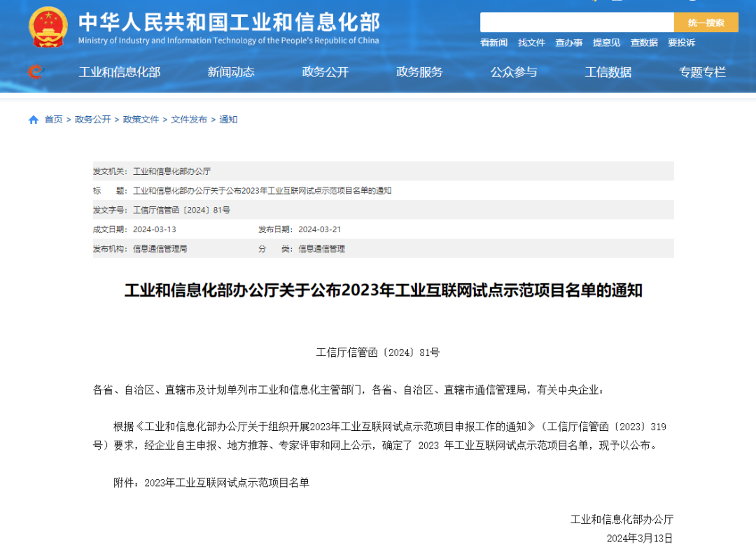Click the 提意见 quick link

tap(606, 43)
